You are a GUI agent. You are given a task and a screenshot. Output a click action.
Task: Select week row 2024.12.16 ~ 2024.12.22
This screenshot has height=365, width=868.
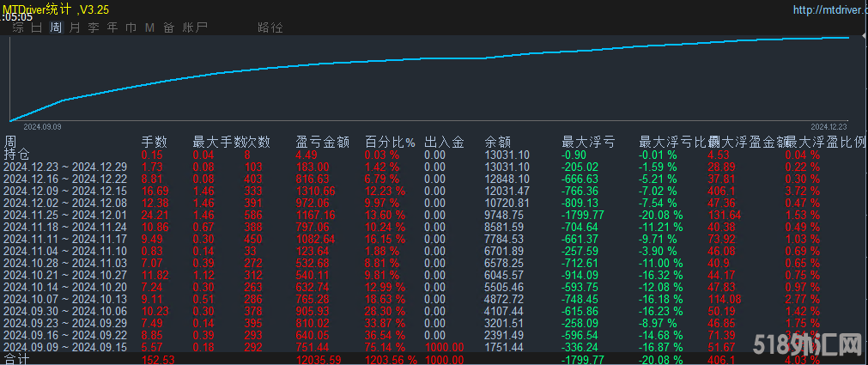[65, 179]
